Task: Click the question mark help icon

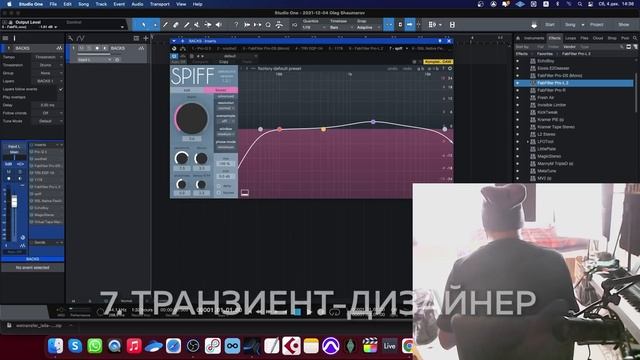Action: [236, 25]
